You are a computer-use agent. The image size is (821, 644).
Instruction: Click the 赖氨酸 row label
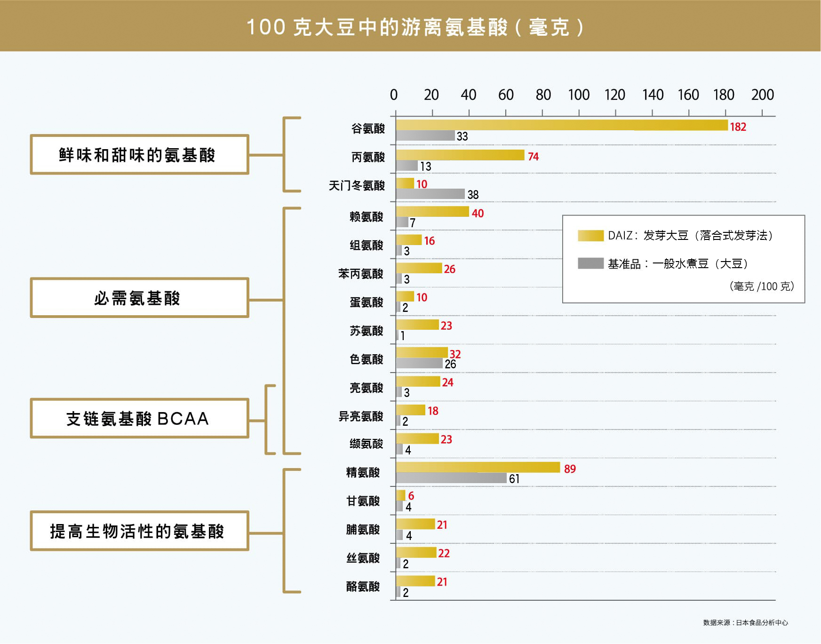pos(367,216)
